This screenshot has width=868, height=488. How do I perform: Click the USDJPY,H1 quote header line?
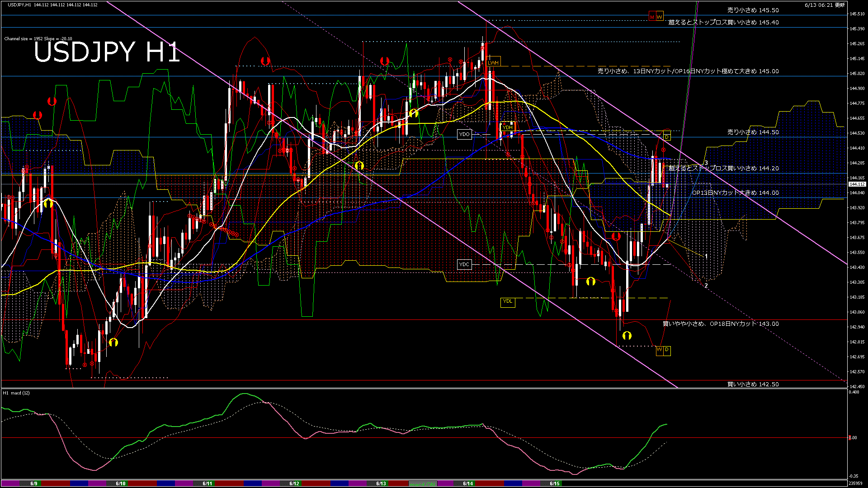point(52,5)
